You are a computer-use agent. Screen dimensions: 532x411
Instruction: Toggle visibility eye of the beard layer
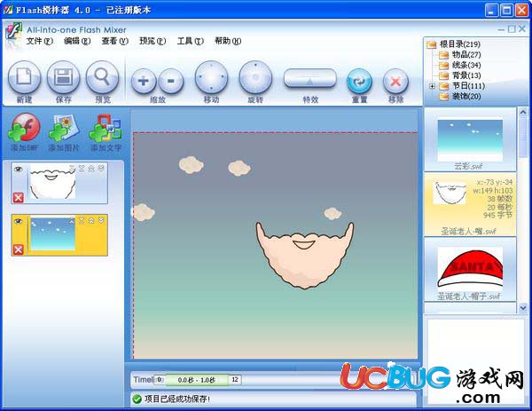point(19,170)
